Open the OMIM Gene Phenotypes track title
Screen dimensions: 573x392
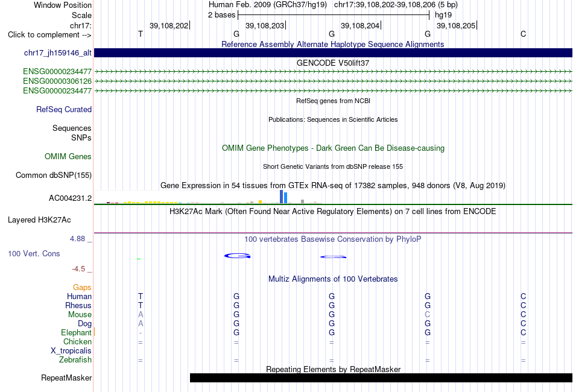click(333, 148)
